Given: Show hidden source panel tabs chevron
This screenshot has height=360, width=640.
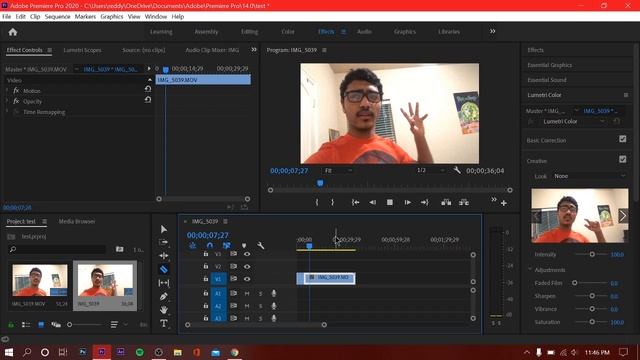Looking at the screenshot, I should coord(254,49).
